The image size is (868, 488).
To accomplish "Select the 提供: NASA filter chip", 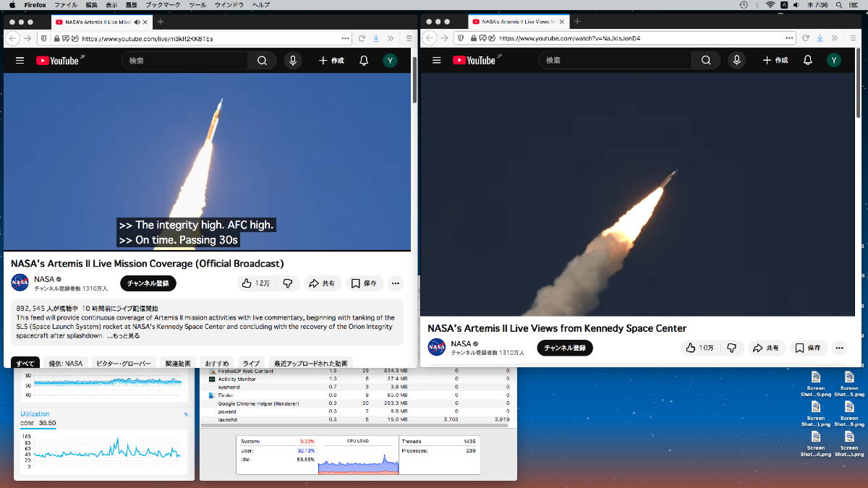I will 66,363.
